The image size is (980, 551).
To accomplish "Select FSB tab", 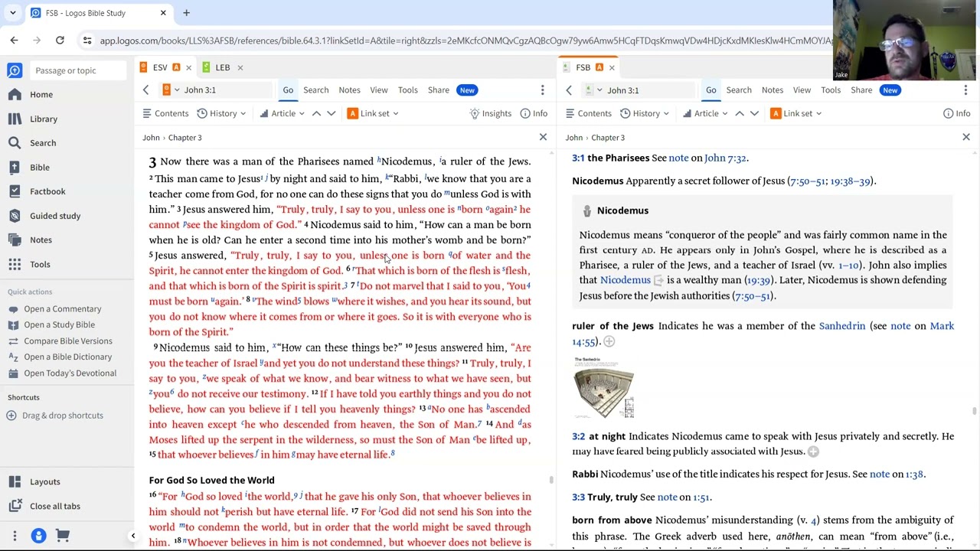I will coord(583,67).
